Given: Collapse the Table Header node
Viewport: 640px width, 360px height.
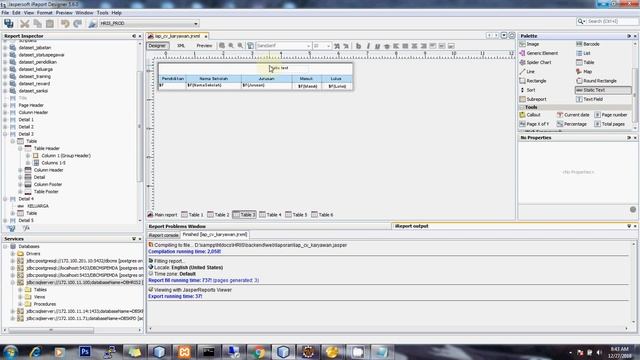Looking at the screenshot, I should 20,149.
